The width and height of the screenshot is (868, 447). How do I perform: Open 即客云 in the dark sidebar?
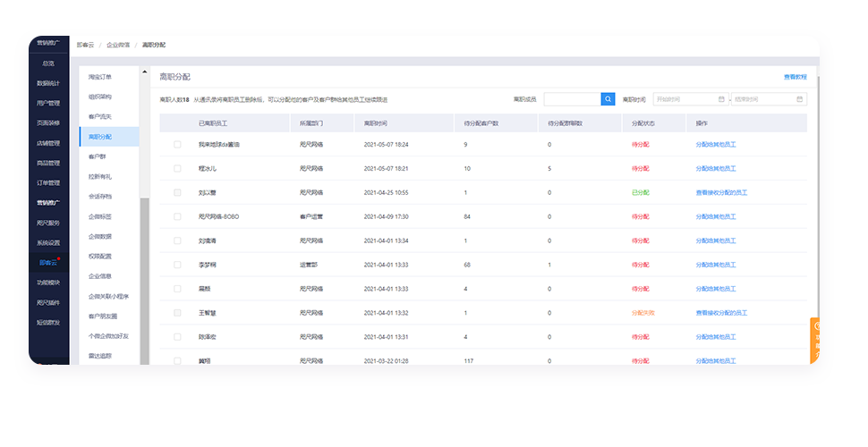(x=48, y=263)
